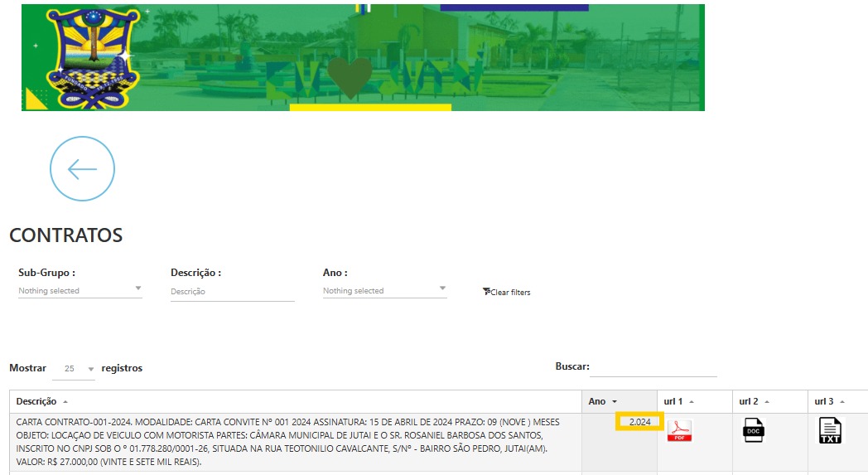Viewport: 868px width, 475px height.
Task: Open the DOC file icon
Action: pyautogui.click(x=753, y=430)
